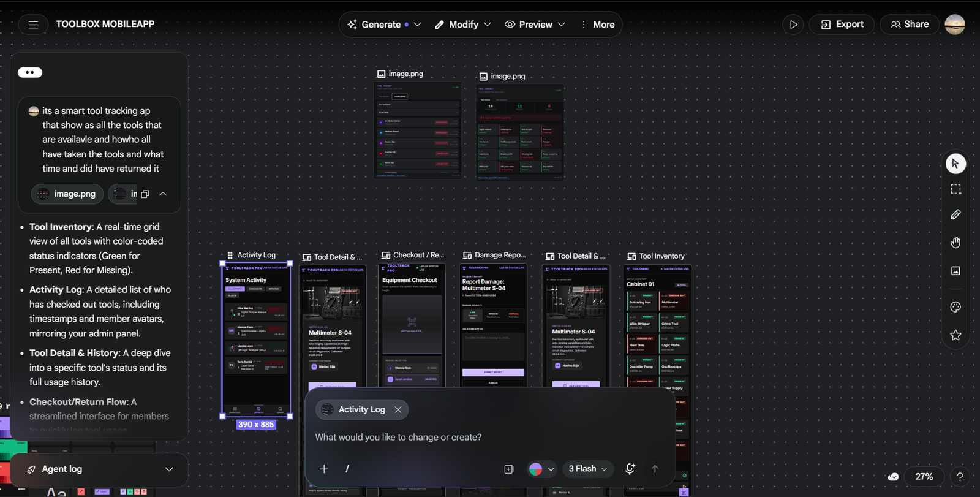Select the dashed marquee selection tool
980x497 pixels.
point(956,189)
